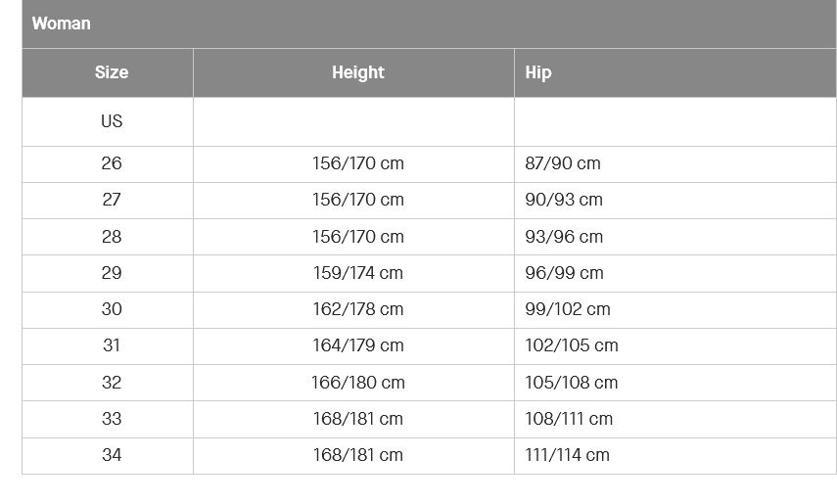Click the 102/105 cm hip value
The image size is (837, 504).
pos(571,346)
